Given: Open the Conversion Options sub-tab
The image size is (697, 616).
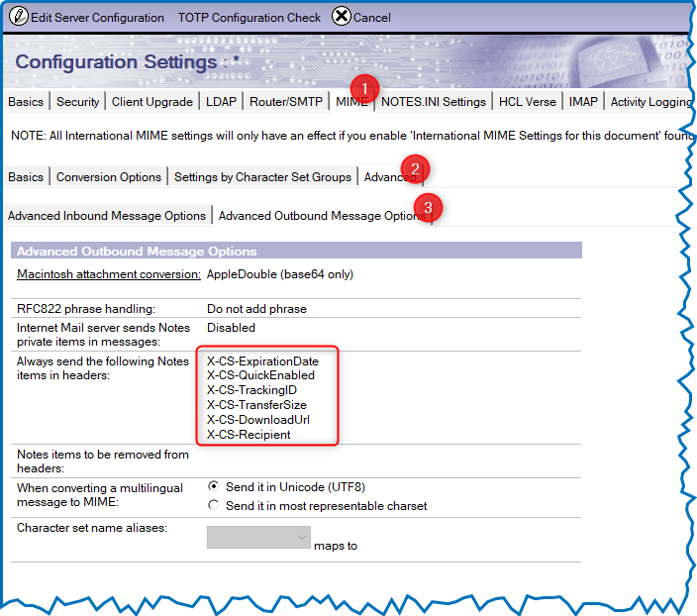Looking at the screenshot, I should click(x=109, y=177).
